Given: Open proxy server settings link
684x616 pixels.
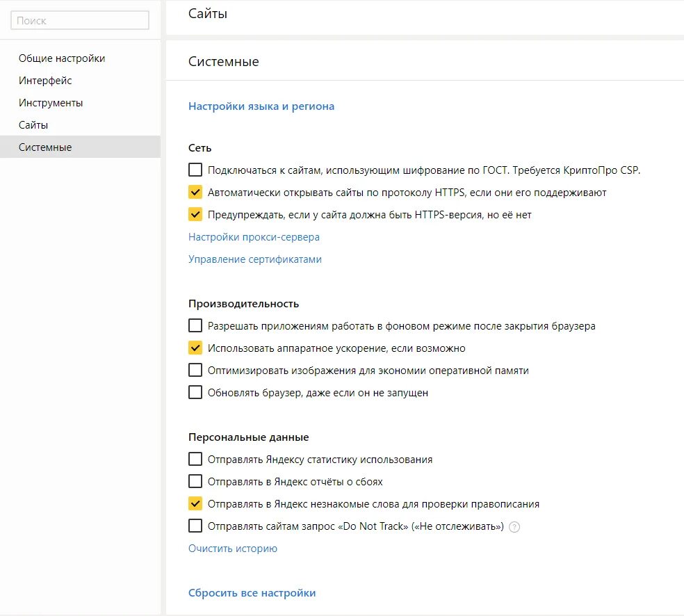Looking at the screenshot, I should point(254,237).
